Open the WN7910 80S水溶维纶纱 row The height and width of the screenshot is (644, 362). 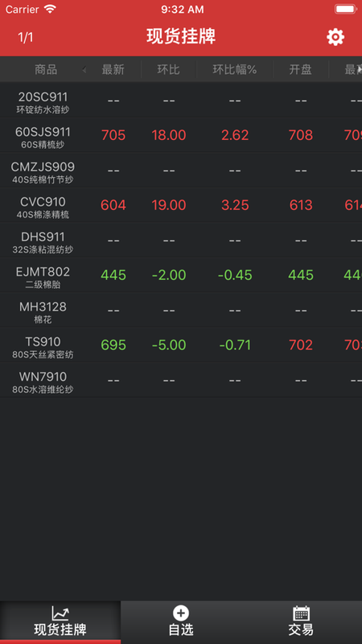181,380
